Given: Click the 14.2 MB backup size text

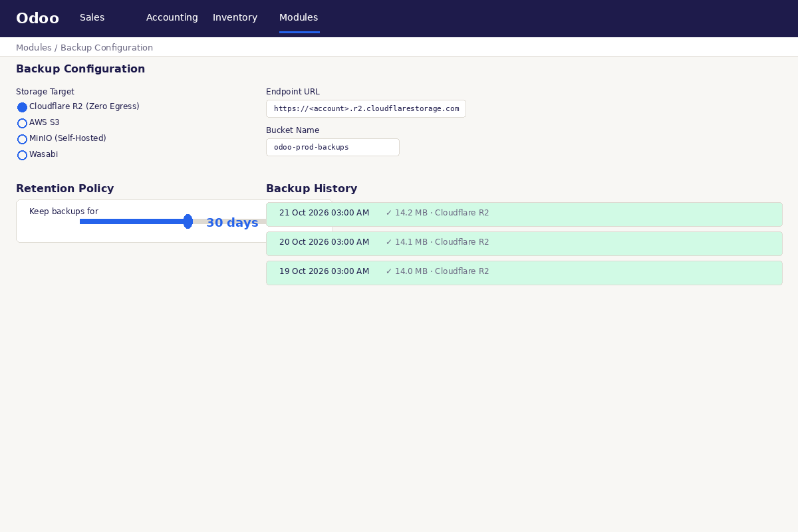Looking at the screenshot, I should pyautogui.click(x=411, y=213).
